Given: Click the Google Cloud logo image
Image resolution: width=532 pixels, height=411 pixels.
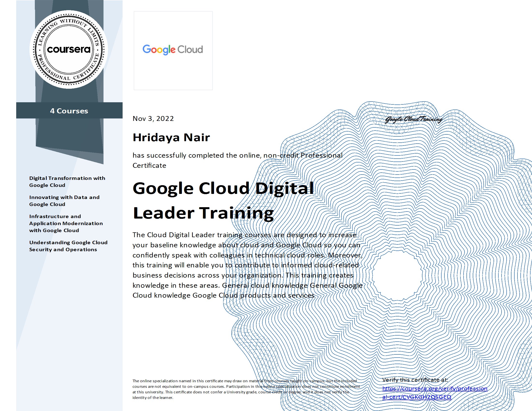Looking at the screenshot, I should (173, 50).
